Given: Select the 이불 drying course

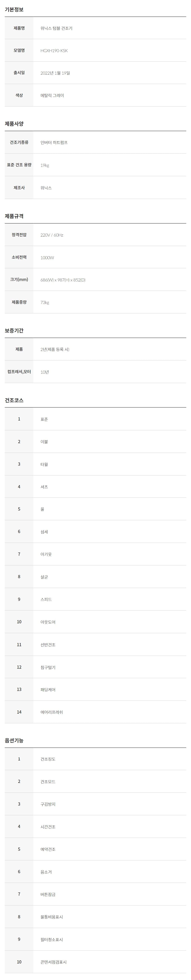Looking at the screenshot, I should pyautogui.click(x=44, y=442).
